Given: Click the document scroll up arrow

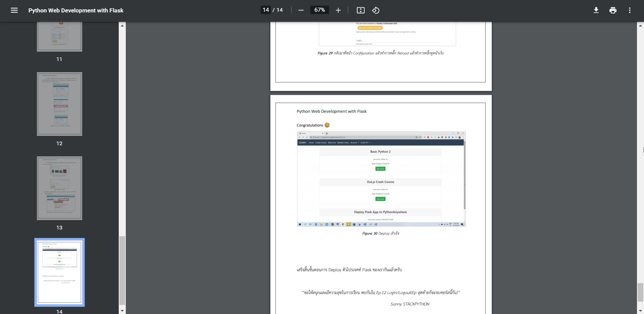Looking at the screenshot, I should point(640,25).
